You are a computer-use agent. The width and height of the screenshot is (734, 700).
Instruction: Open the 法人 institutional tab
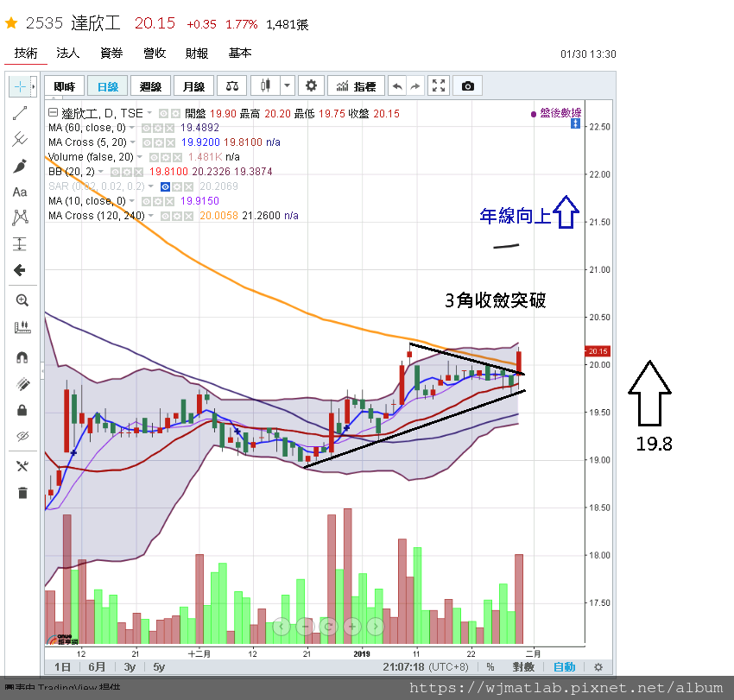coord(68,54)
